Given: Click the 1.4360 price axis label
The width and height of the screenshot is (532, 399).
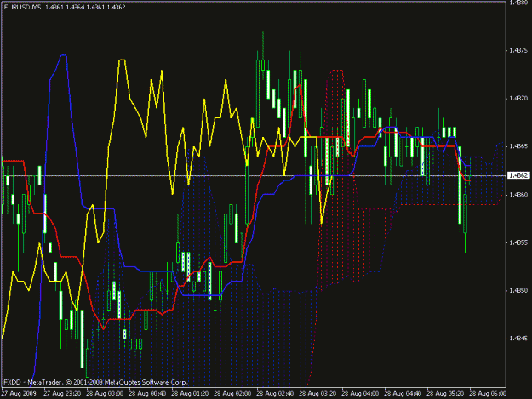Looking at the screenshot, I should pyautogui.click(x=518, y=195).
